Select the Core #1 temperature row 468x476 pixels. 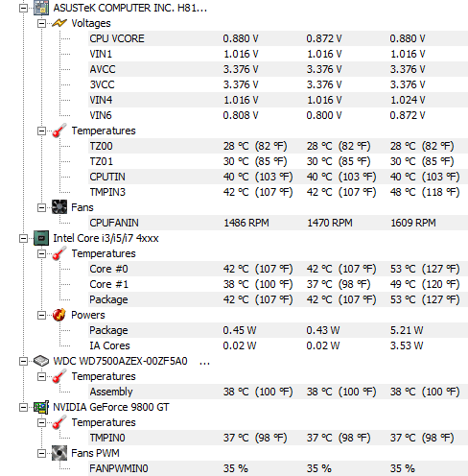278,284
